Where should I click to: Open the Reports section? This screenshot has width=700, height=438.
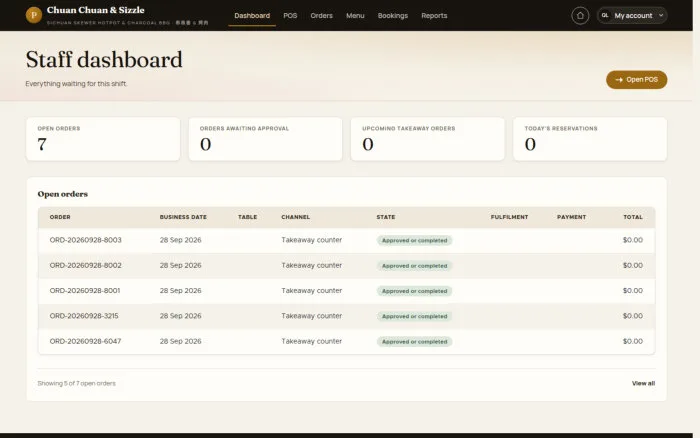tap(434, 16)
